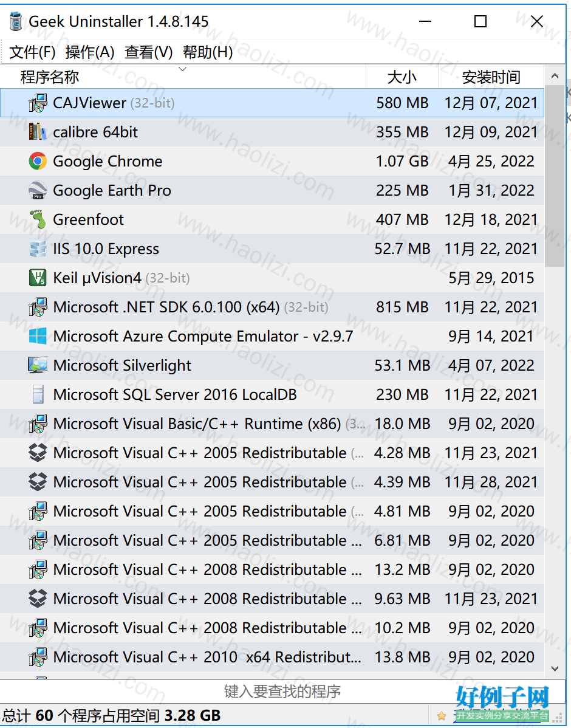Click icon of Visual C++ 2005 row sized 6.81 MB
Image resolution: width=571 pixels, height=728 pixels.
38,540
